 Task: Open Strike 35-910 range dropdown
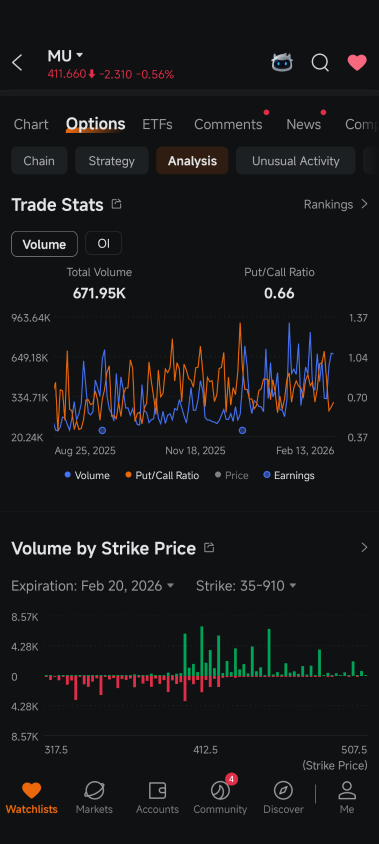(x=246, y=586)
